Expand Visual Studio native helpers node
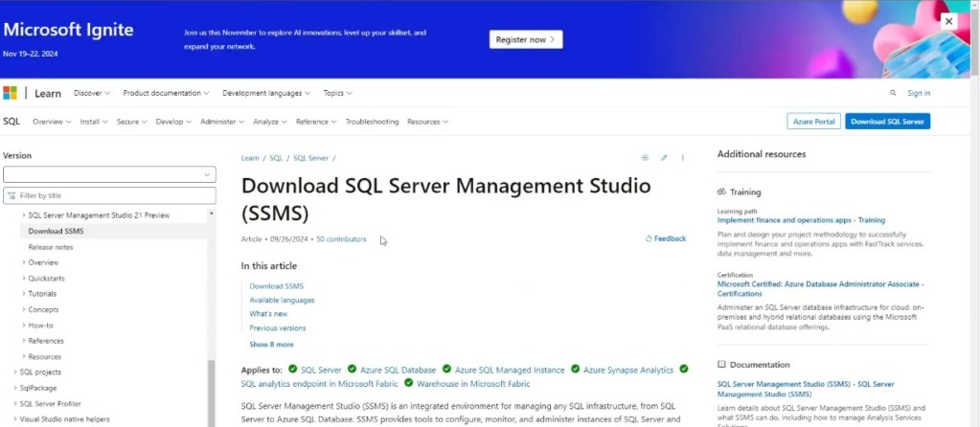The width and height of the screenshot is (980, 427). click(61, 419)
